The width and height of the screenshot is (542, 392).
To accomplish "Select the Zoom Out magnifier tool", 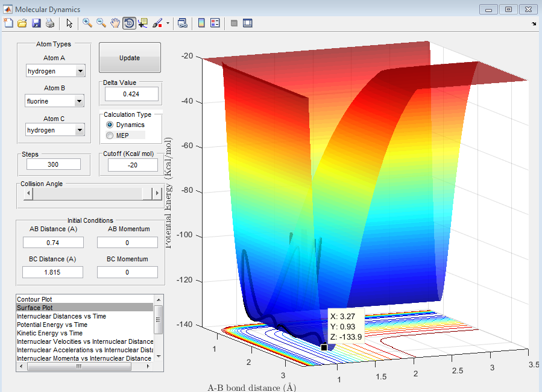I will [101, 23].
